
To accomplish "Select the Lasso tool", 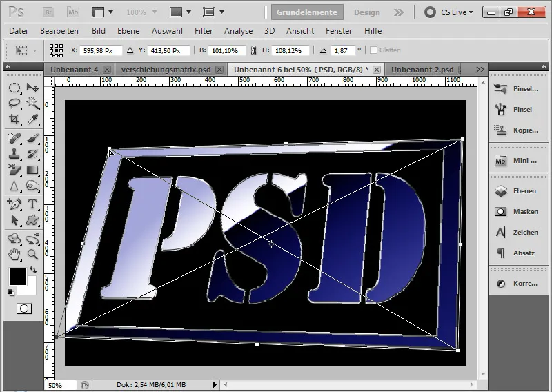I will coord(14,104).
